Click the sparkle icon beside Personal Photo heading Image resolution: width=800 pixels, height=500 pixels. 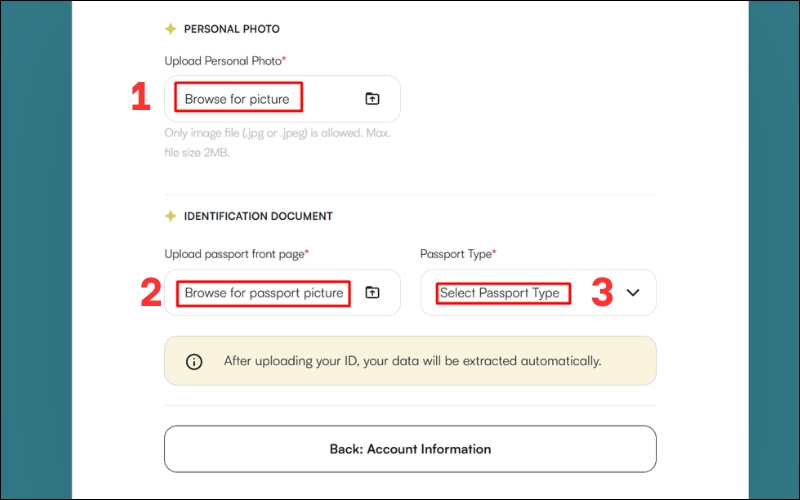170,29
